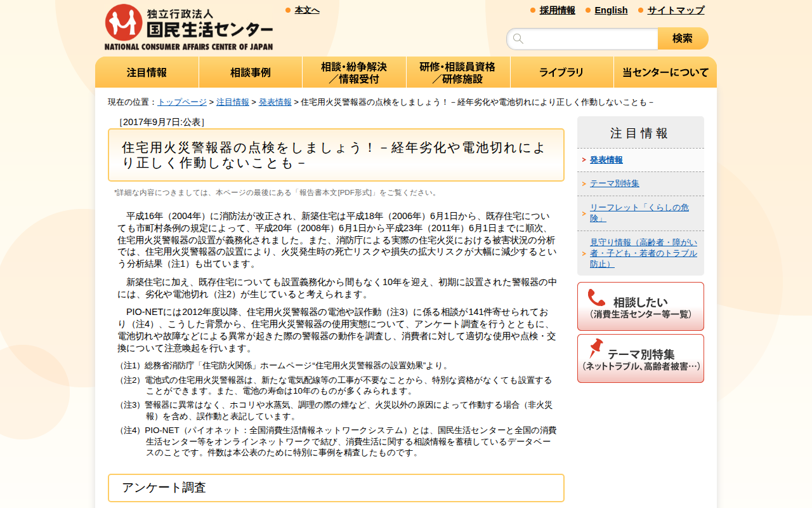Click the arrow marker next to 発表情報
The image size is (812, 508).
[x=584, y=160]
